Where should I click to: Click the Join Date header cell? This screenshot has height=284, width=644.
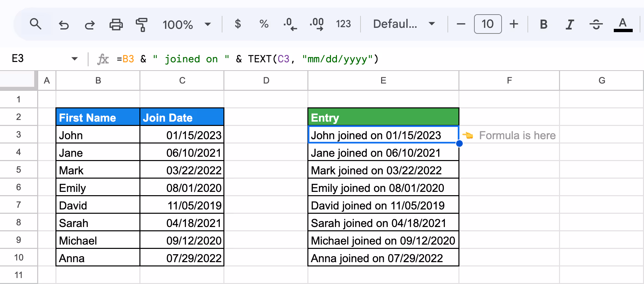pos(182,117)
